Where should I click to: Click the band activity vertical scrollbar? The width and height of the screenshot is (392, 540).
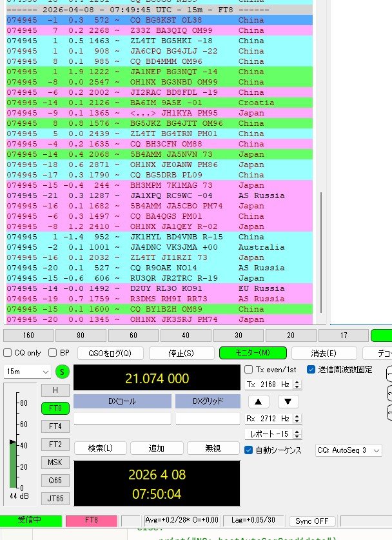tap(321, 252)
